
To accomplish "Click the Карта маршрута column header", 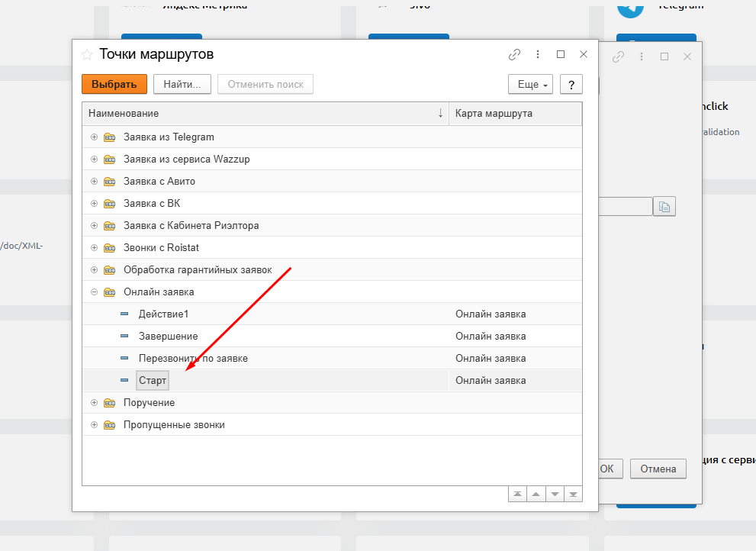I will click(515, 114).
